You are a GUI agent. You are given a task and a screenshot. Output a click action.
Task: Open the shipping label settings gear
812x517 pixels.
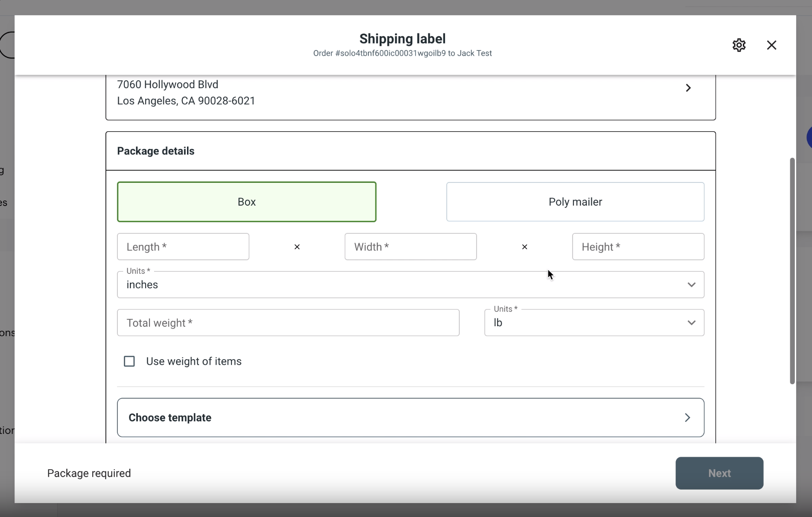point(739,45)
